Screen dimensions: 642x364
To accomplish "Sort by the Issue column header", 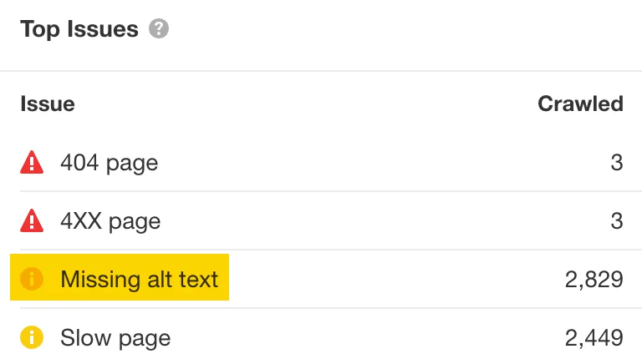I will point(48,104).
